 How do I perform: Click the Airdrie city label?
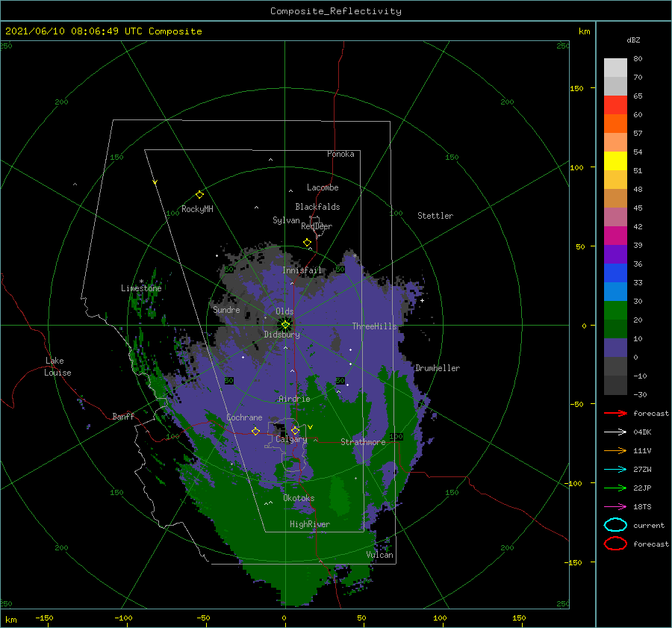coord(294,399)
